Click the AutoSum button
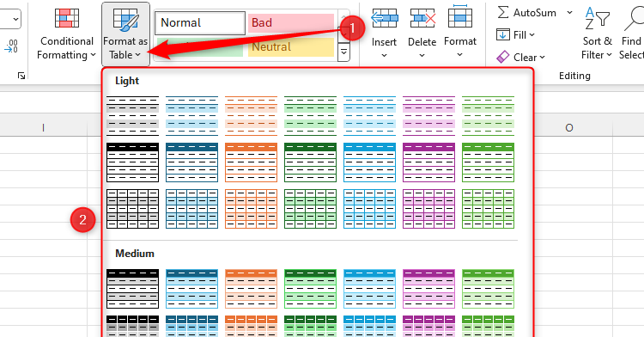Image resolution: width=644 pixels, height=337 pixels. (526, 13)
